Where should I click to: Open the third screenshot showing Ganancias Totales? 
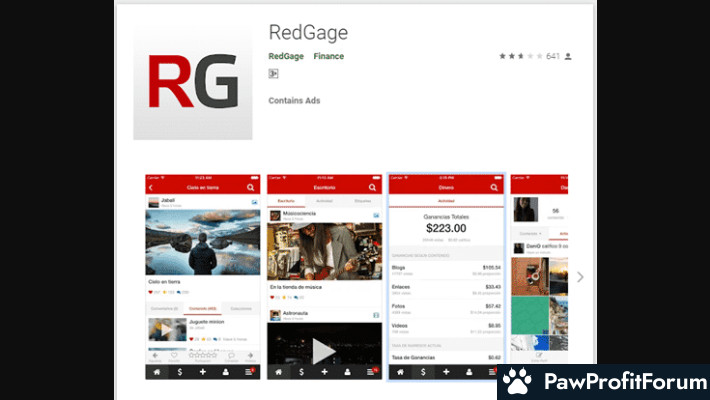pyautogui.click(x=446, y=276)
